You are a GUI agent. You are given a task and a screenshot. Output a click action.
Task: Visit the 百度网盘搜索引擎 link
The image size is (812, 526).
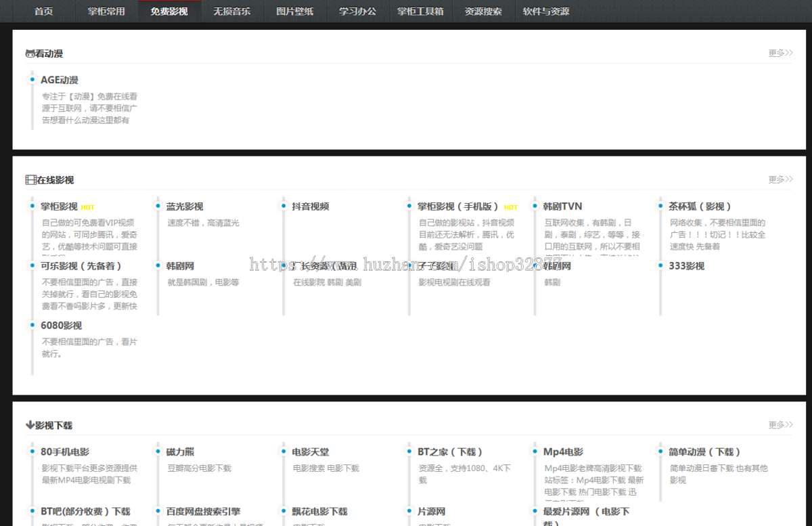[x=204, y=511]
